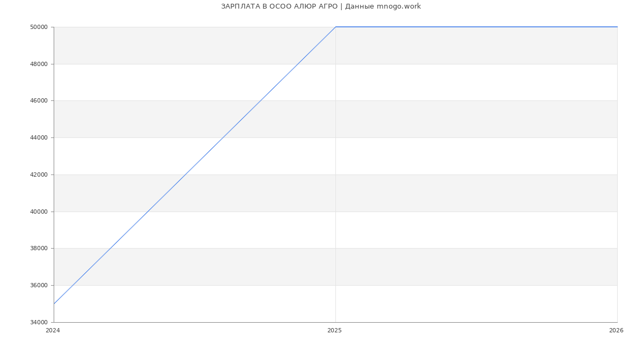Screen dimensions: 644x349
Task: Select the 2026 label on the x-axis
Action: point(616,331)
